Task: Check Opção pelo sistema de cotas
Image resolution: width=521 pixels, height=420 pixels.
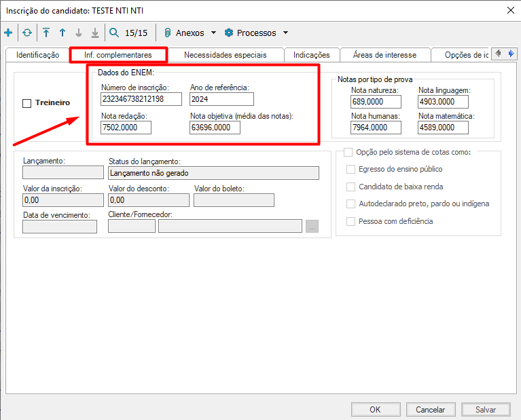Action: coord(348,153)
